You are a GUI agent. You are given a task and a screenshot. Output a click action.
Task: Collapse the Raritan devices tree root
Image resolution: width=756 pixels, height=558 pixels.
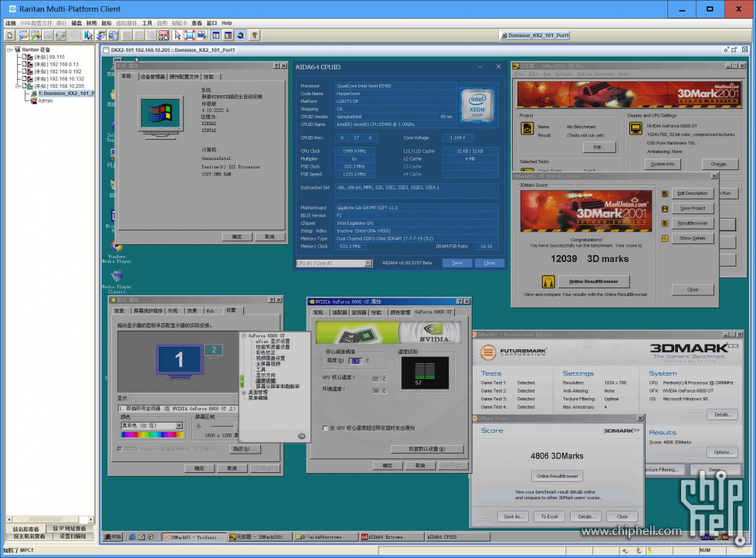coord(9,49)
